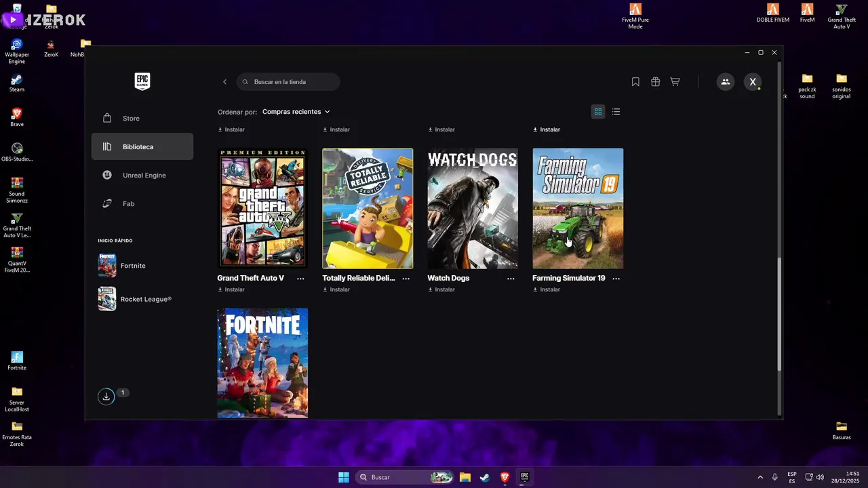Open Steam from the taskbar
868x488 pixels.
pos(485,477)
